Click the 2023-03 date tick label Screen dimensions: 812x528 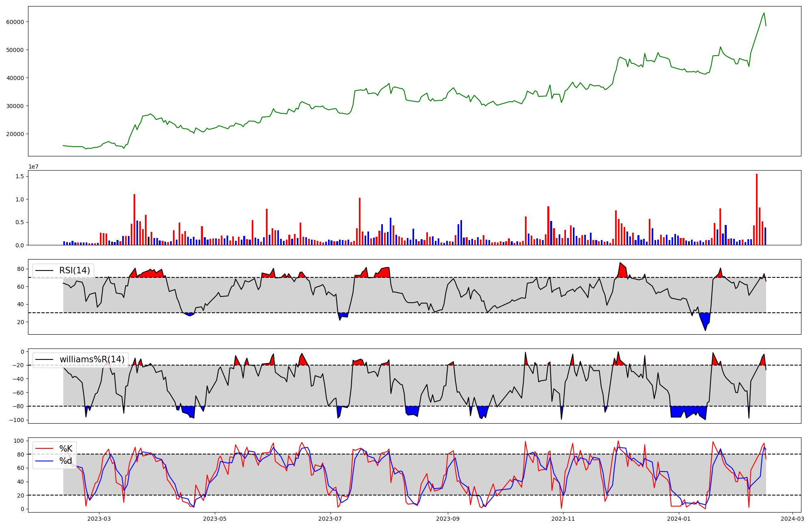pyautogui.click(x=99, y=519)
